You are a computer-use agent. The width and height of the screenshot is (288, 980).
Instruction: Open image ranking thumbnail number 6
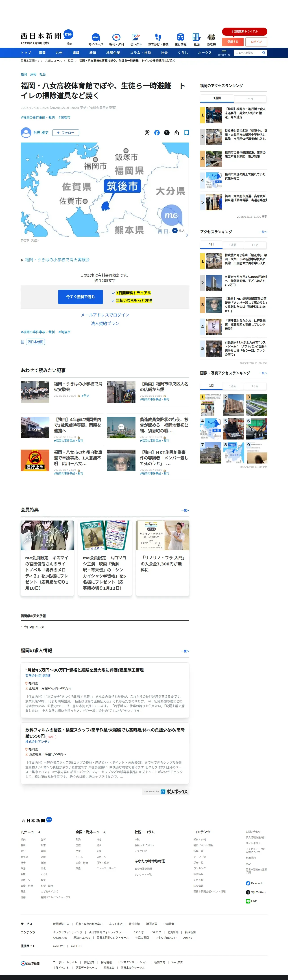click(256, 429)
